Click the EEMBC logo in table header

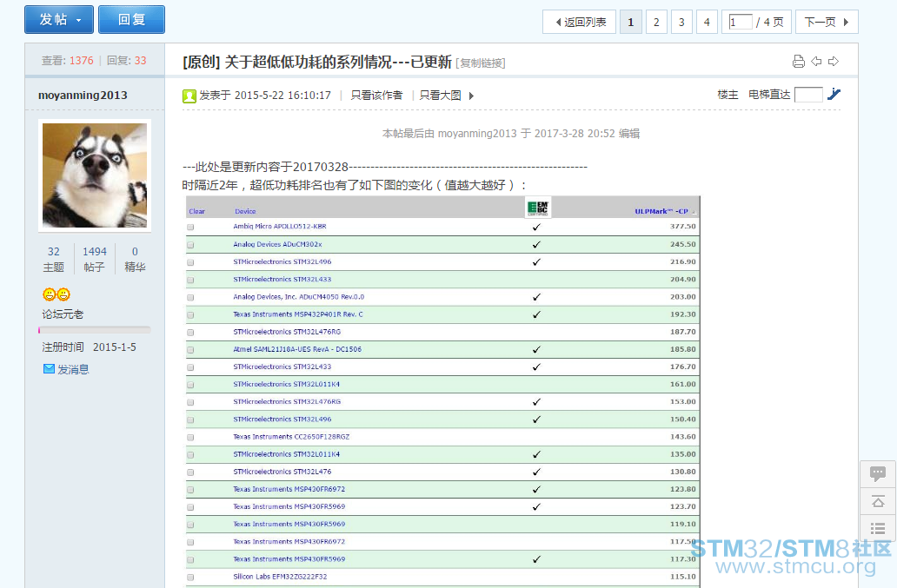538,208
